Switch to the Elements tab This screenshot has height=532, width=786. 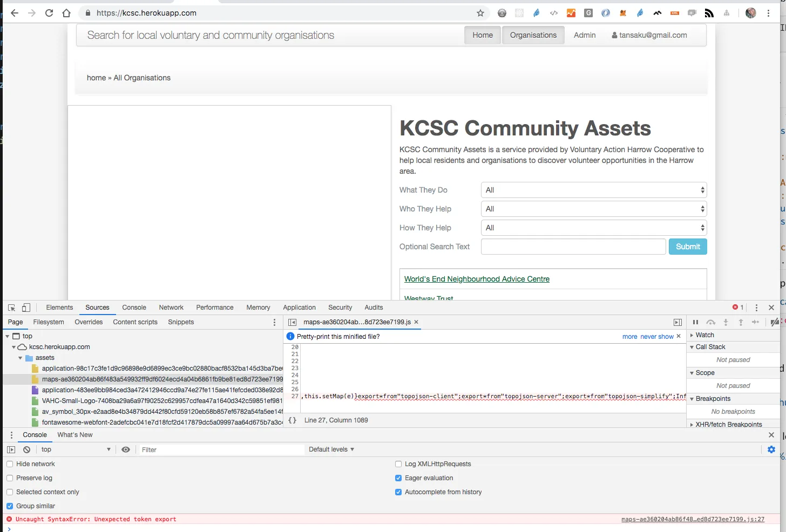pyautogui.click(x=59, y=308)
